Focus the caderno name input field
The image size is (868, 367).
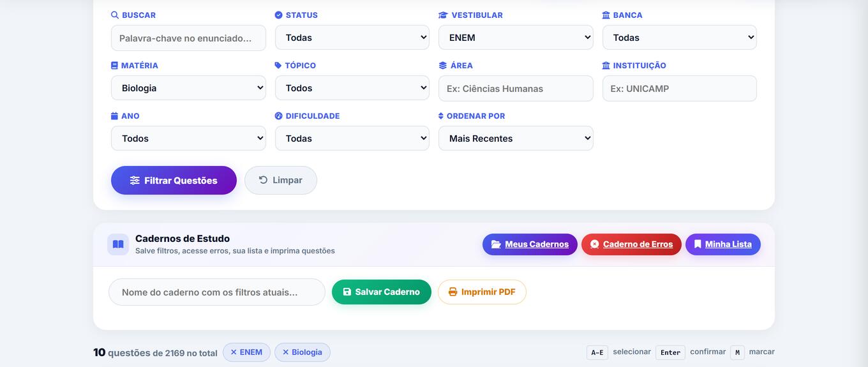pyautogui.click(x=217, y=292)
